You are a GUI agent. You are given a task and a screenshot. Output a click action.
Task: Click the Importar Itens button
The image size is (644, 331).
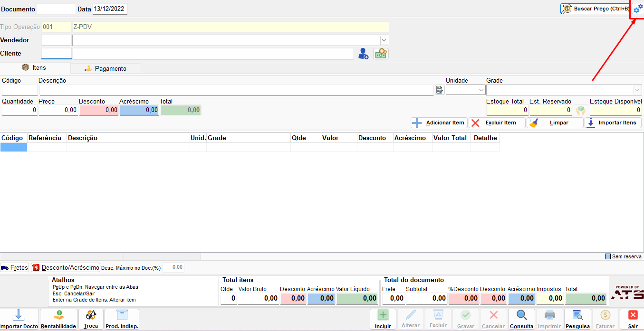click(x=613, y=123)
